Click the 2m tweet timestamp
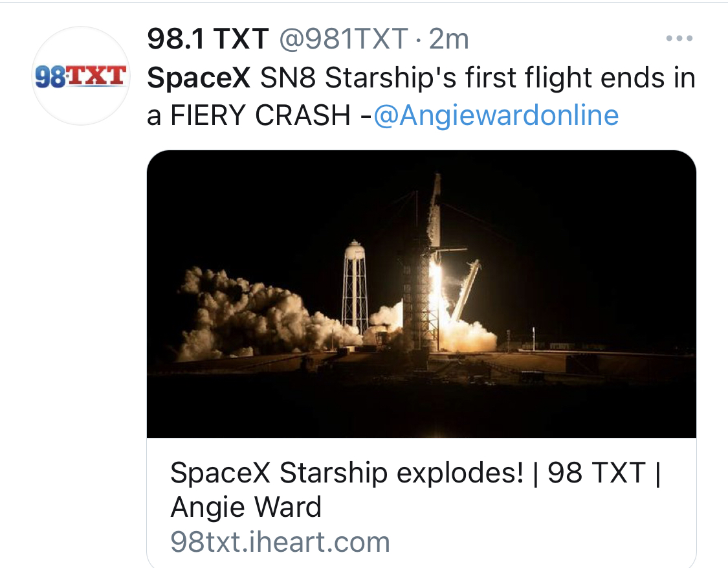This screenshot has width=728, height=568. [x=449, y=38]
